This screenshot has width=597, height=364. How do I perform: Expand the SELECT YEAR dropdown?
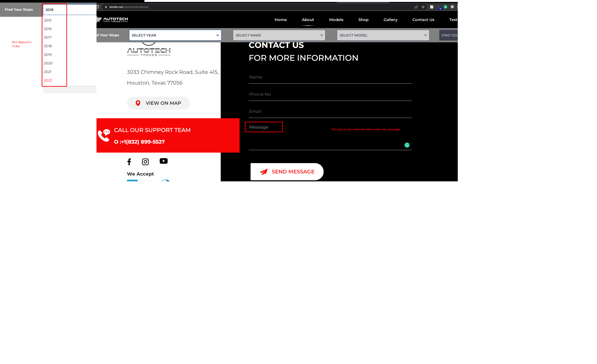pos(175,35)
